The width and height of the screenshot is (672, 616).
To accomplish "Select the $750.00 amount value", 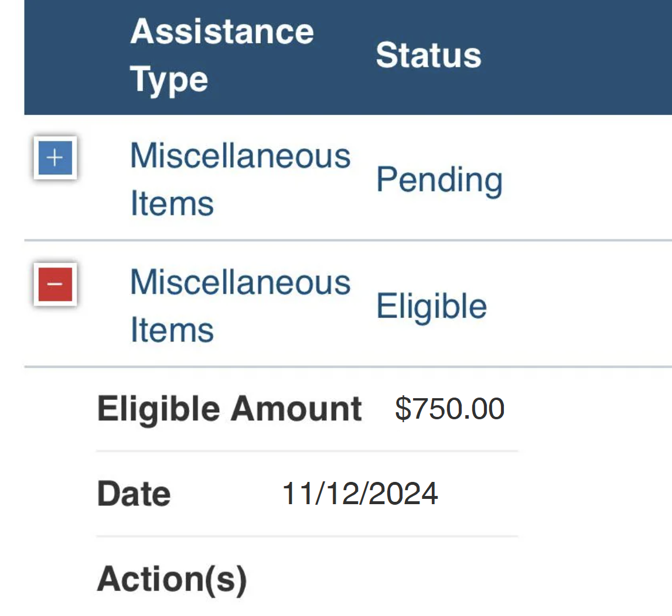I will tap(449, 409).
